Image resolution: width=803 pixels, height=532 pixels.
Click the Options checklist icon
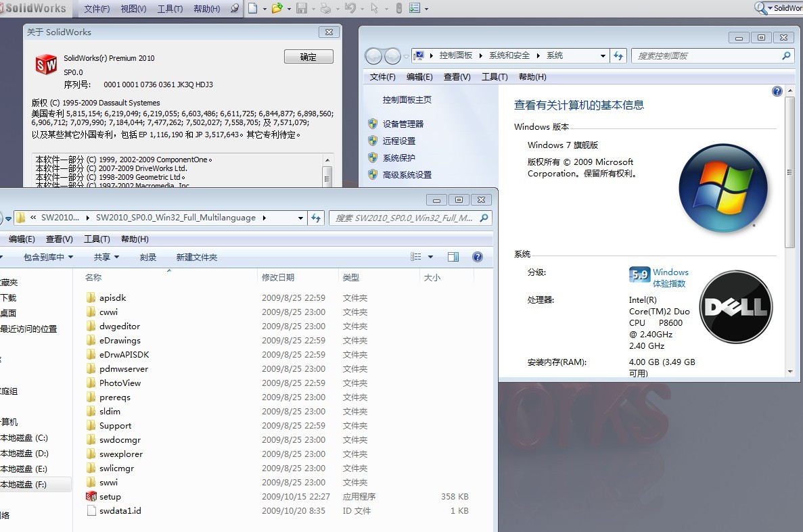[x=415, y=8]
